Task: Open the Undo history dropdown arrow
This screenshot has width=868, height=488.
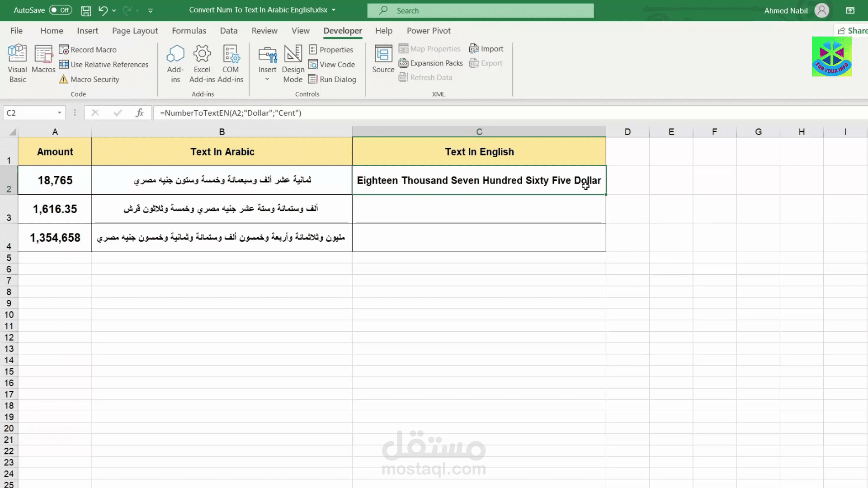Action: point(114,10)
